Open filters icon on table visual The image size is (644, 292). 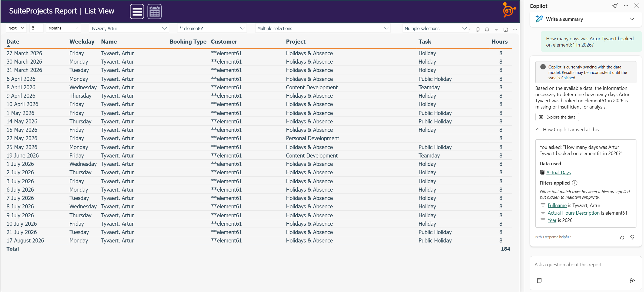pos(496,29)
